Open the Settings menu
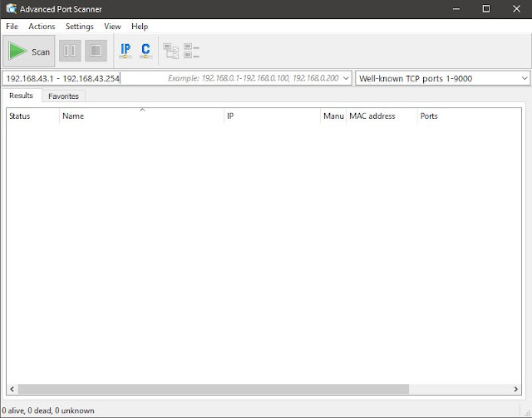Viewport: 532px width, 418px height. (x=80, y=26)
